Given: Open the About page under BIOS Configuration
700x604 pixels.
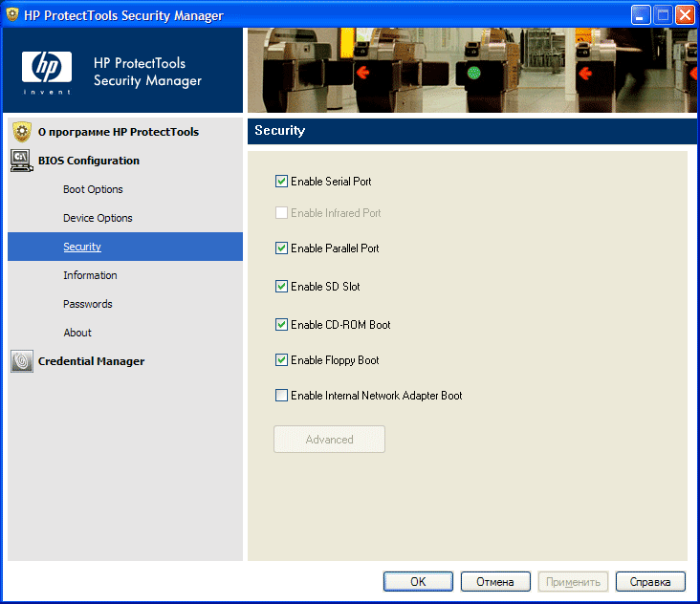Looking at the screenshot, I should pos(77,333).
